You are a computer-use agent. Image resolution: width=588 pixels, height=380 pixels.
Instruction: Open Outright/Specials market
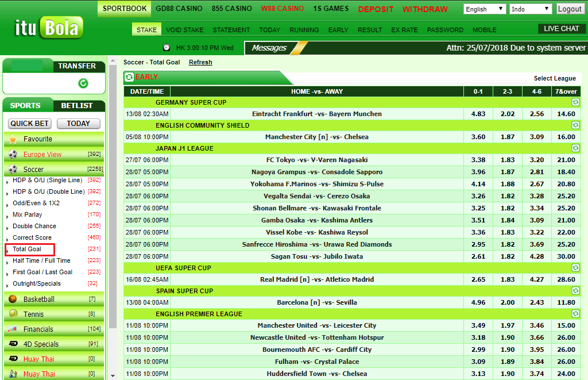36,283
